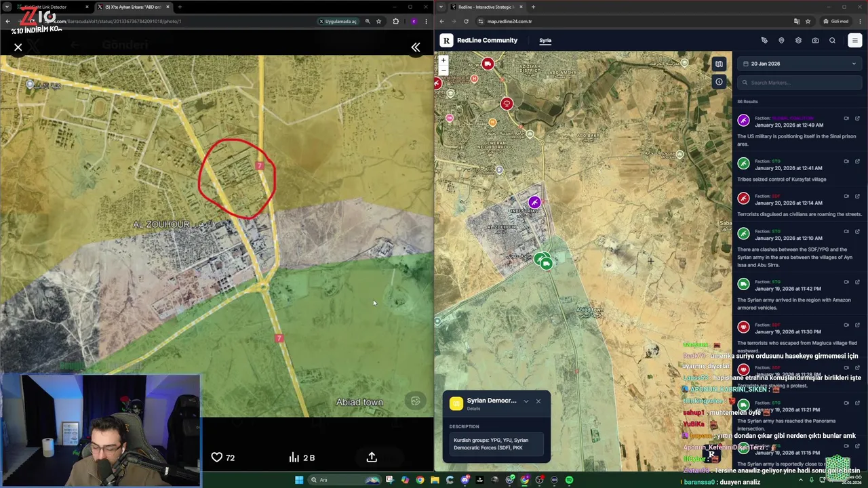
Task: Open Gizli mod incognito indicator
Action: (x=835, y=21)
